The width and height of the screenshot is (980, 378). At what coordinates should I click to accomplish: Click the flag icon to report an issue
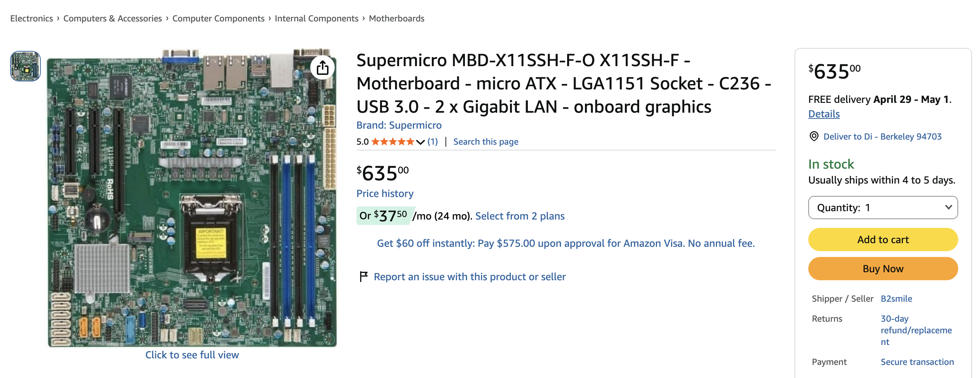coord(364,277)
